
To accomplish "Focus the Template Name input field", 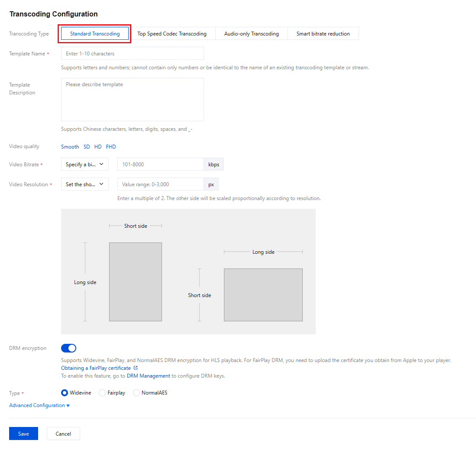I will pos(133,53).
